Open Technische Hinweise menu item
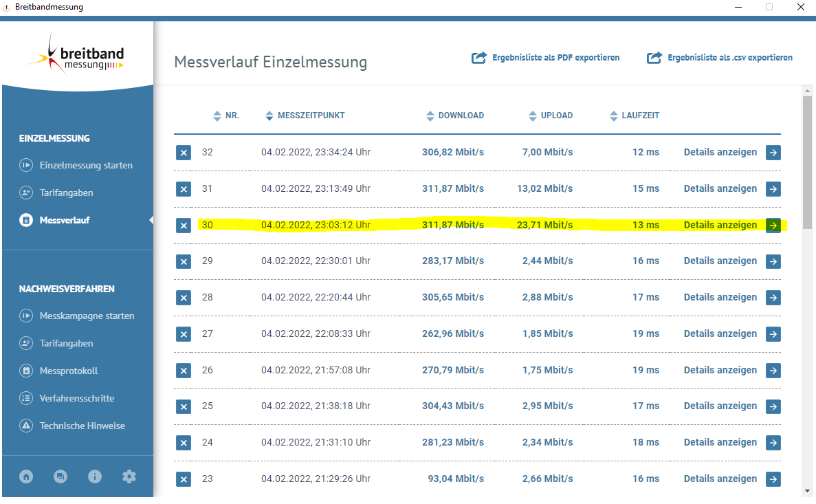This screenshot has height=504, width=816. [72, 426]
